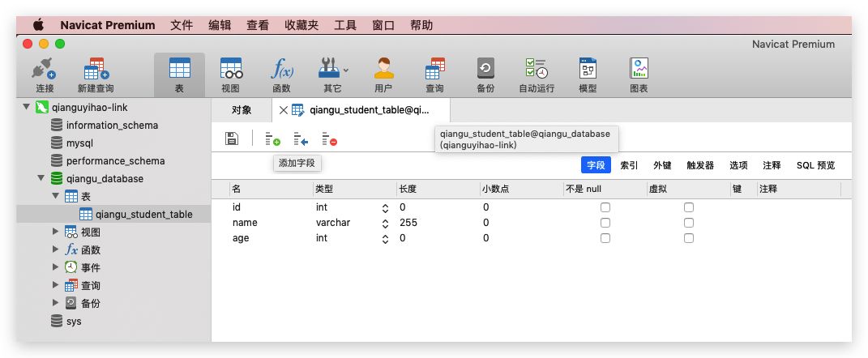Save the table with floppy icon
The width and height of the screenshot is (868, 358).
pos(232,139)
